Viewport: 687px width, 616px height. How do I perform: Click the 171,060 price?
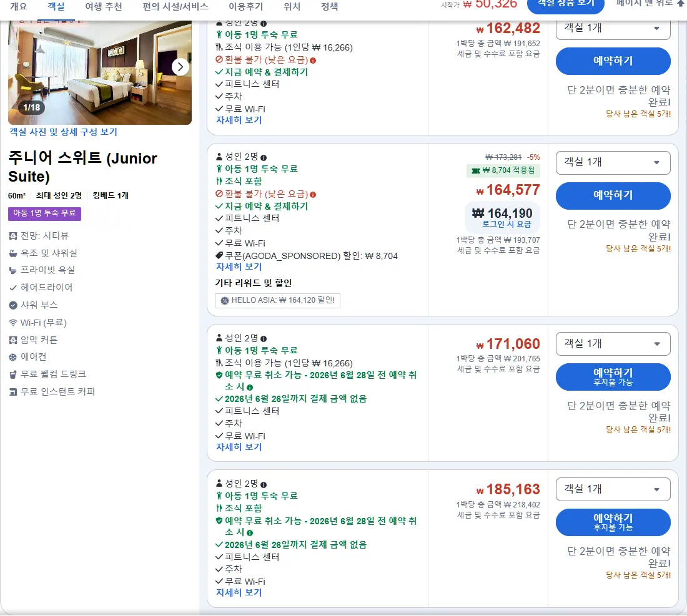click(x=508, y=344)
